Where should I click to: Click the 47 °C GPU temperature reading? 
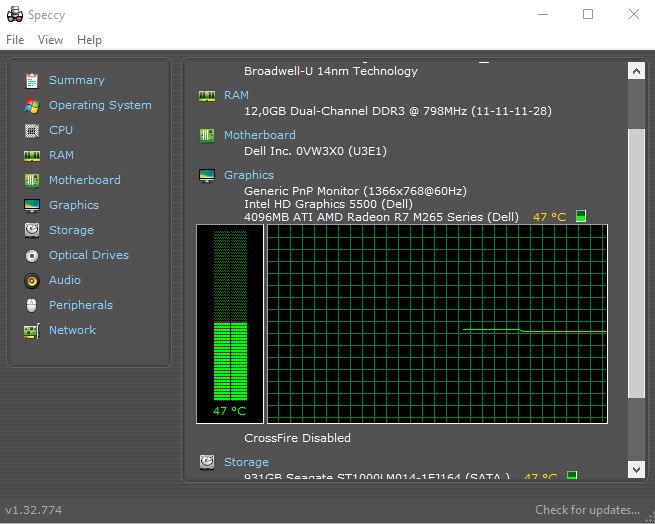(x=549, y=217)
